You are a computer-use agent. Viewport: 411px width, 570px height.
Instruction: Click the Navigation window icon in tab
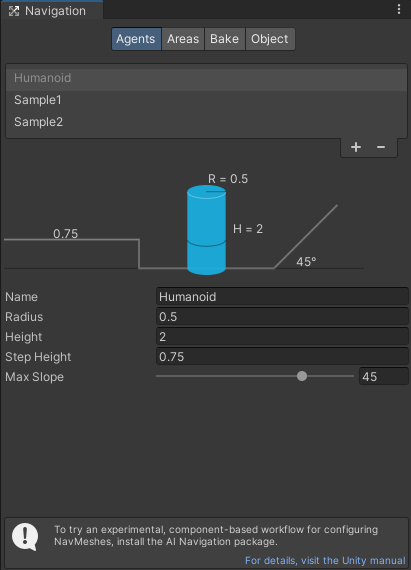[14, 11]
